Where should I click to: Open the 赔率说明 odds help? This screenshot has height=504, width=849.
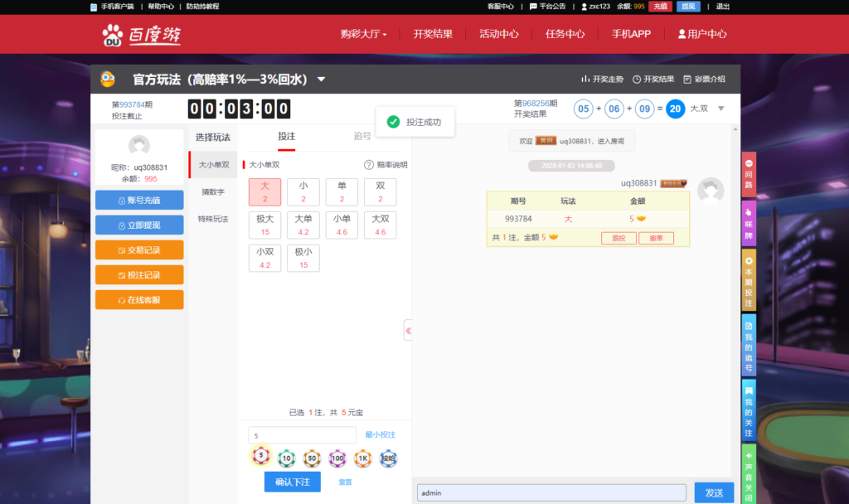point(386,165)
